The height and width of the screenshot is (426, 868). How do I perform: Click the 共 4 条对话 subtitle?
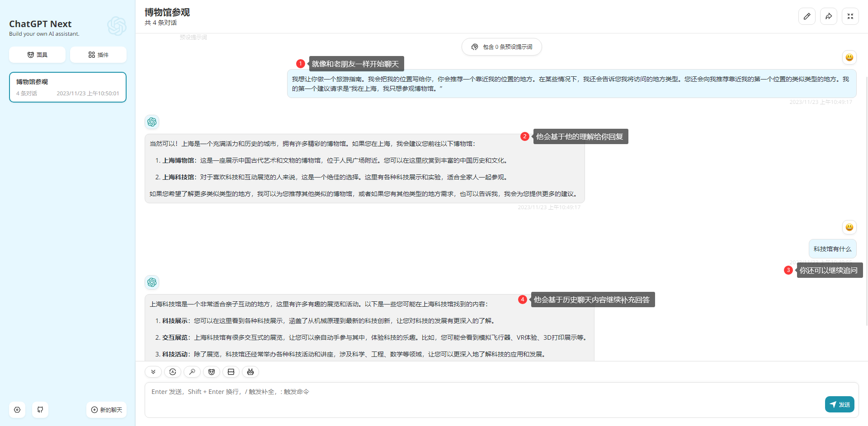(160, 23)
